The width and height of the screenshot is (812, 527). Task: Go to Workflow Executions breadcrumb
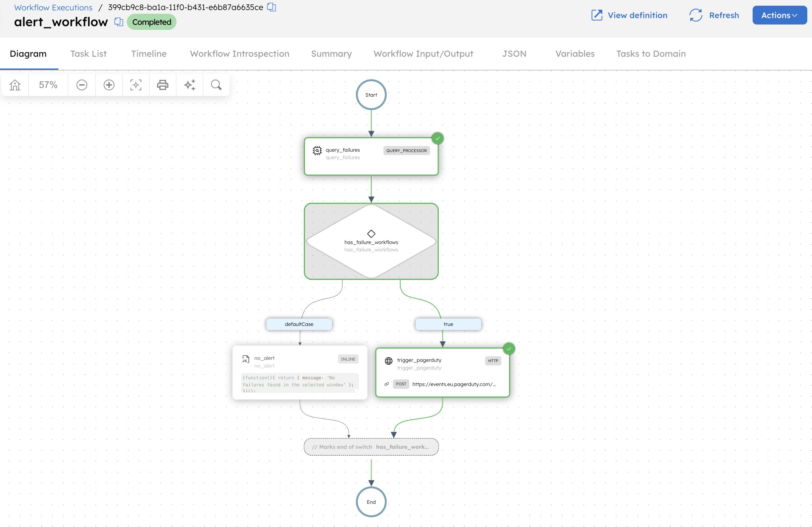click(53, 7)
